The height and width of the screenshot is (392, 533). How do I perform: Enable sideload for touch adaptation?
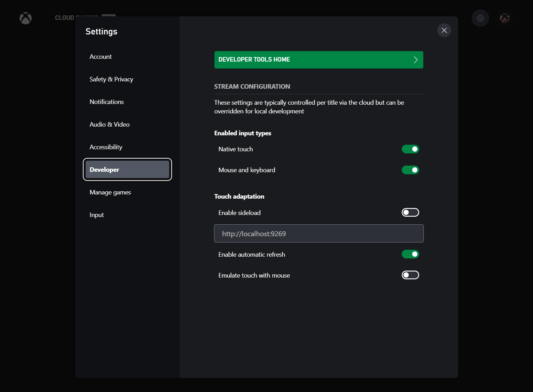pos(410,212)
